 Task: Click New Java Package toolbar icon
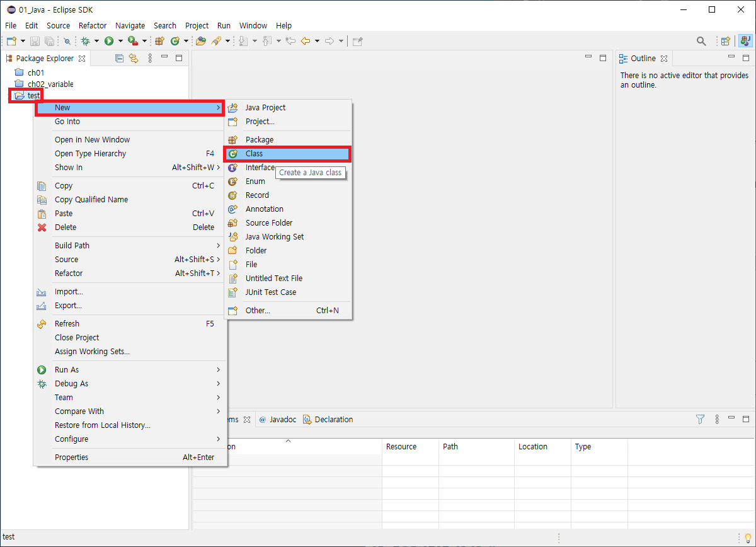coord(160,41)
